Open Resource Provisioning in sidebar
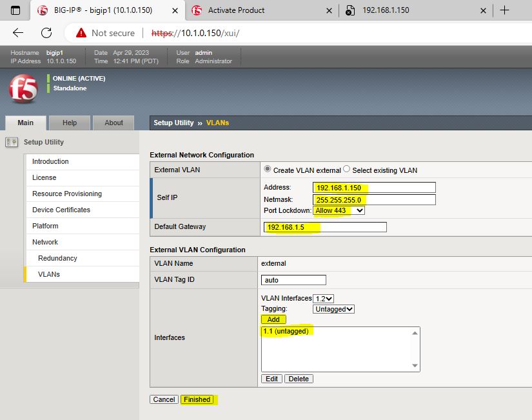532x420 pixels. click(67, 194)
